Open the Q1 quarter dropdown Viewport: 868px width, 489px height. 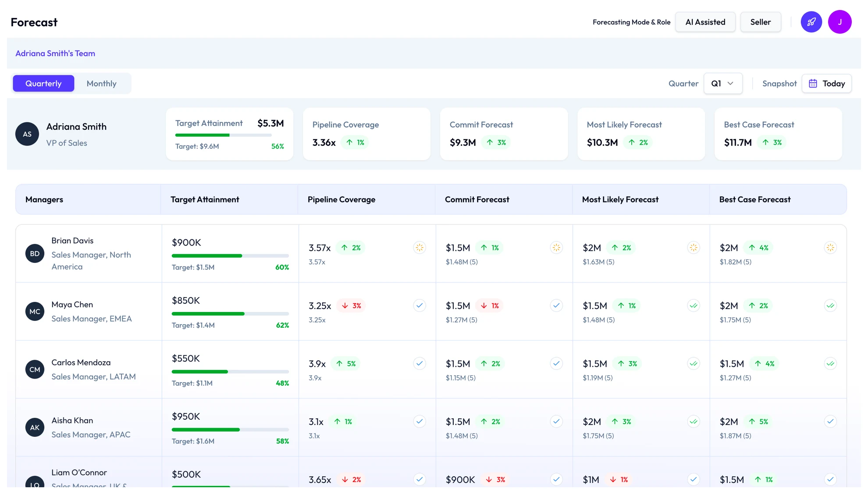coord(722,83)
